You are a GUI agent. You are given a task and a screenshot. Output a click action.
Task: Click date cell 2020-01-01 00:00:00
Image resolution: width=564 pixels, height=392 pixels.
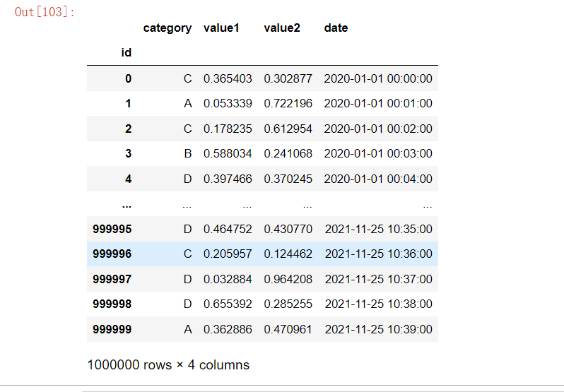(x=378, y=78)
